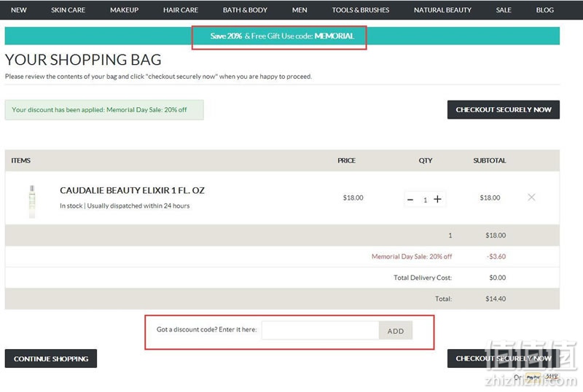Open the BATH & BODY menu
Image resolution: width=583 pixels, height=392 pixels.
click(x=245, y=10)
